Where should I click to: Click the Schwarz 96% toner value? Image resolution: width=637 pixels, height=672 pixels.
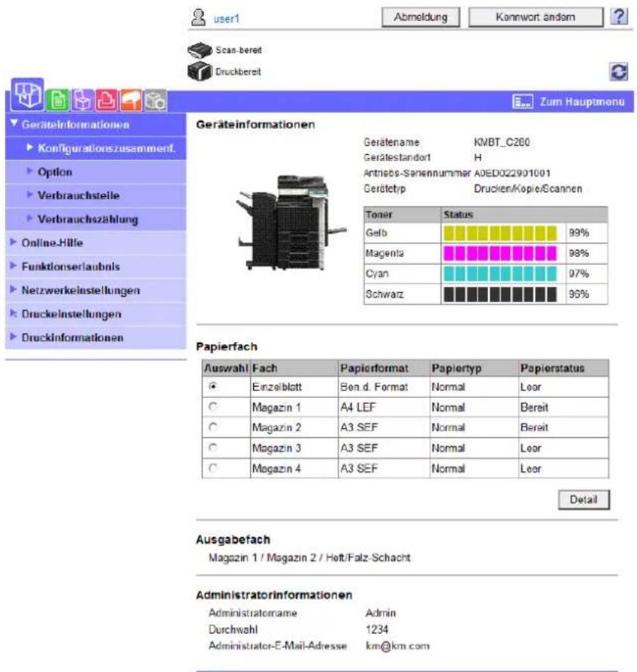point(579,294)
